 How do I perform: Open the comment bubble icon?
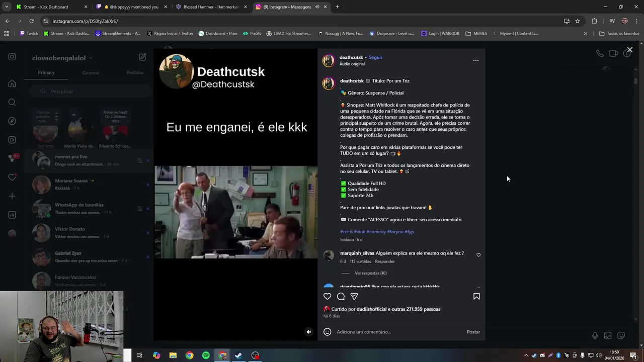click(341, 297)
